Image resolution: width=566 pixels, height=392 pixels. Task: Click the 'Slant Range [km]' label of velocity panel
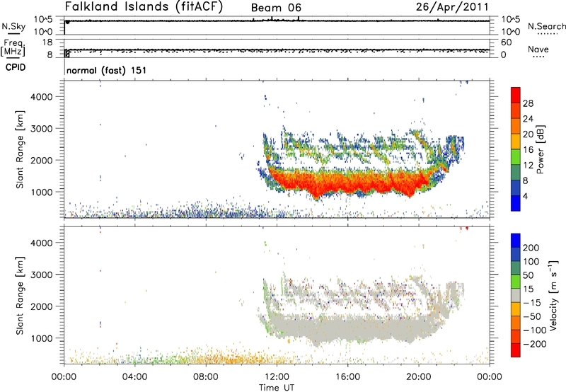[20, 296]
